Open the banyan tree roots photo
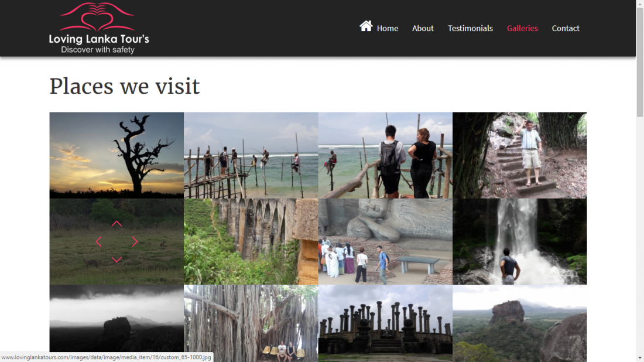644x362 pixels. pos(251,323)
